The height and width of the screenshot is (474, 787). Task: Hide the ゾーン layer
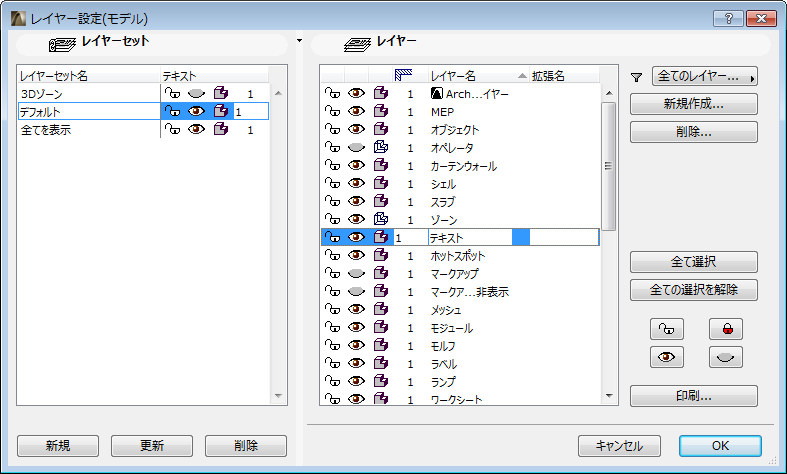pos(356,219)
